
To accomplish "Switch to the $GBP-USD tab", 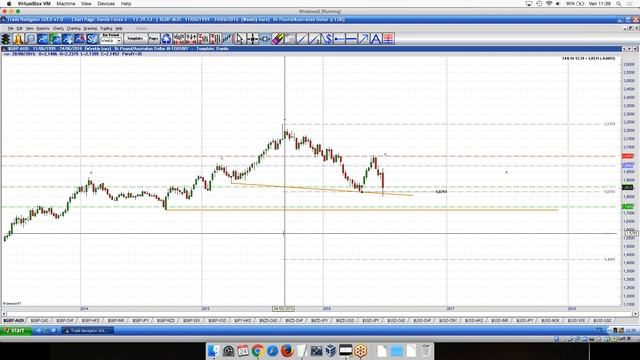I will click(217, 321).
